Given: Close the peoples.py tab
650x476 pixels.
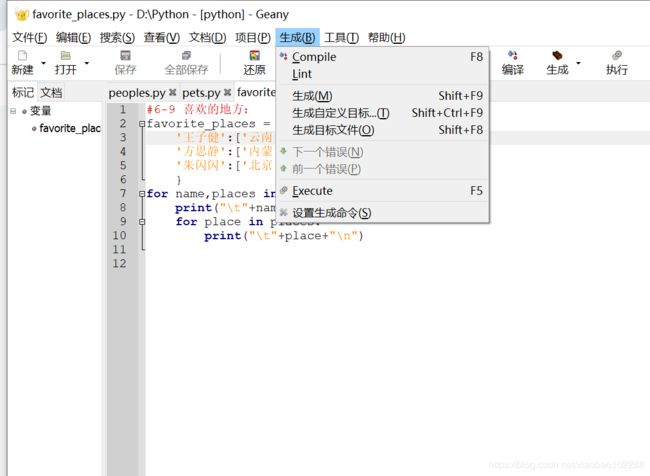Looking at the screenshot, I should pyautogui.click(x=172, y=92).
